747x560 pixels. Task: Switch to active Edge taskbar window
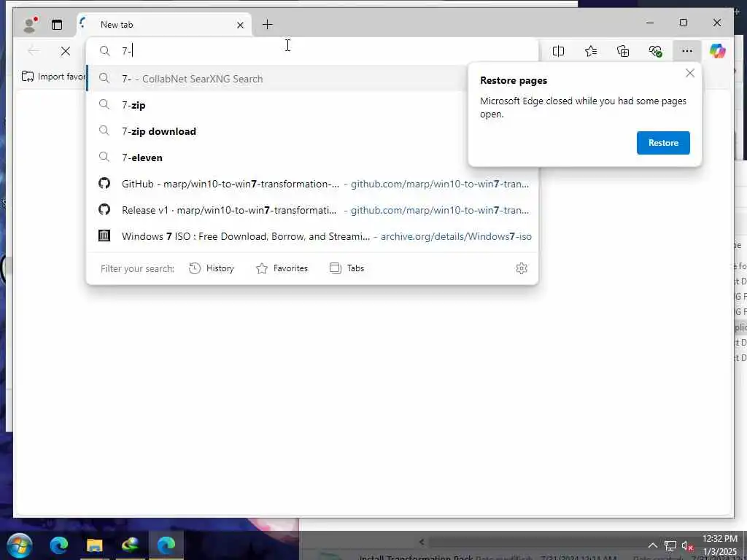pyautogui.click(x=166, y=545)
